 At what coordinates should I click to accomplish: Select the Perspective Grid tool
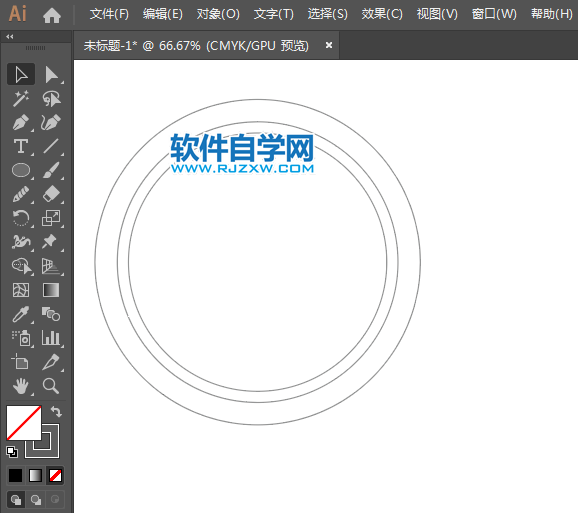[x=51, y=266]
